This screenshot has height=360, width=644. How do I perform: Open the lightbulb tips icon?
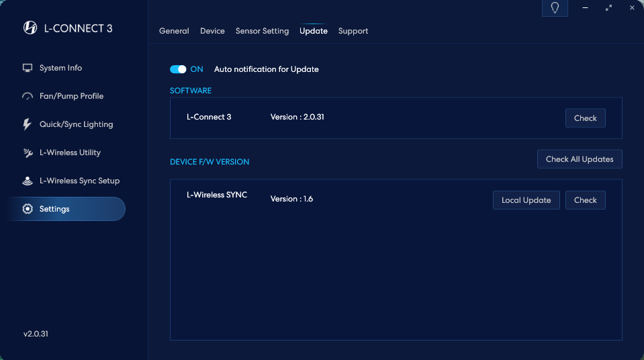point(555,8)
